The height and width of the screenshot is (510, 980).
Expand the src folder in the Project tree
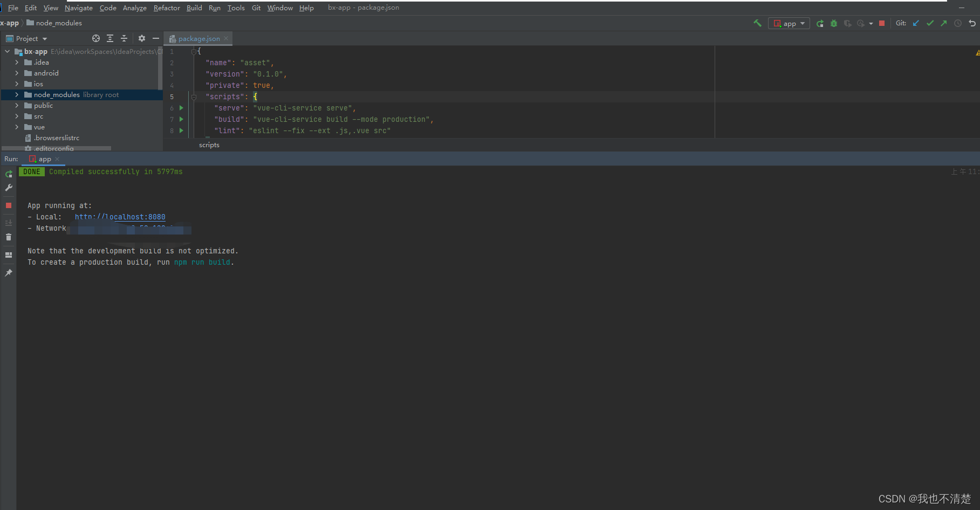pos(17,116)
